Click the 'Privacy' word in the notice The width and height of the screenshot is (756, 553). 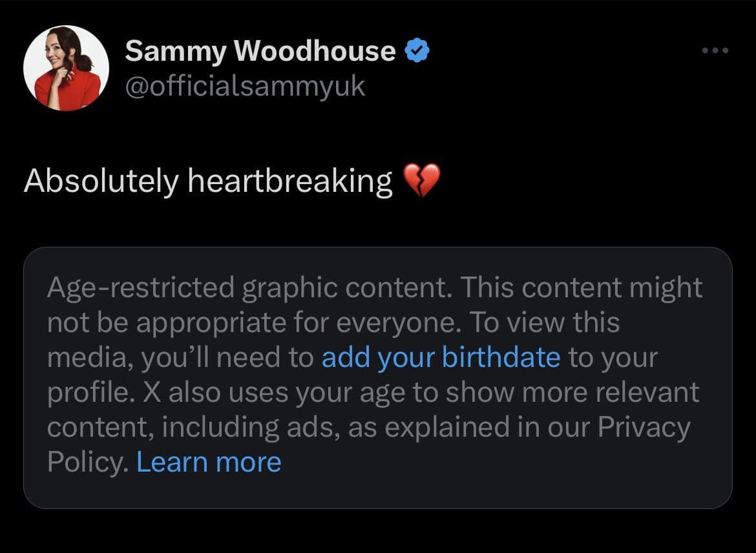(644, 428)
